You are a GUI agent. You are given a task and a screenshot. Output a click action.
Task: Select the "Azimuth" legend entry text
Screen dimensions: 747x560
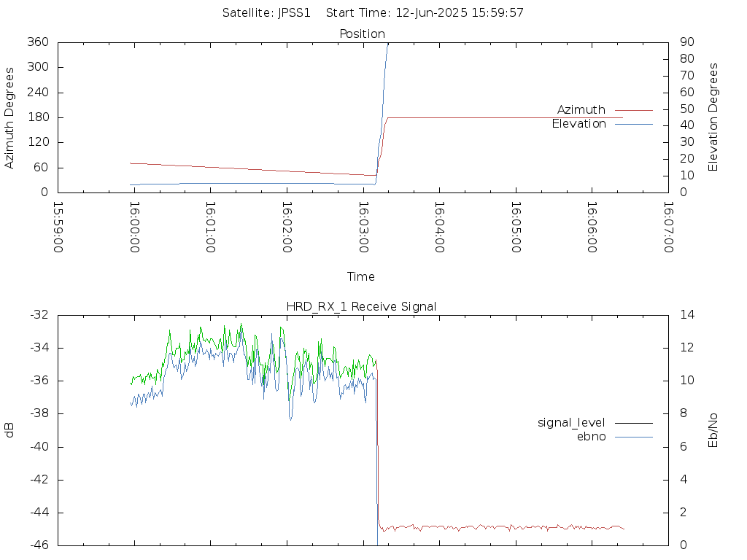(x=581, y=110)
